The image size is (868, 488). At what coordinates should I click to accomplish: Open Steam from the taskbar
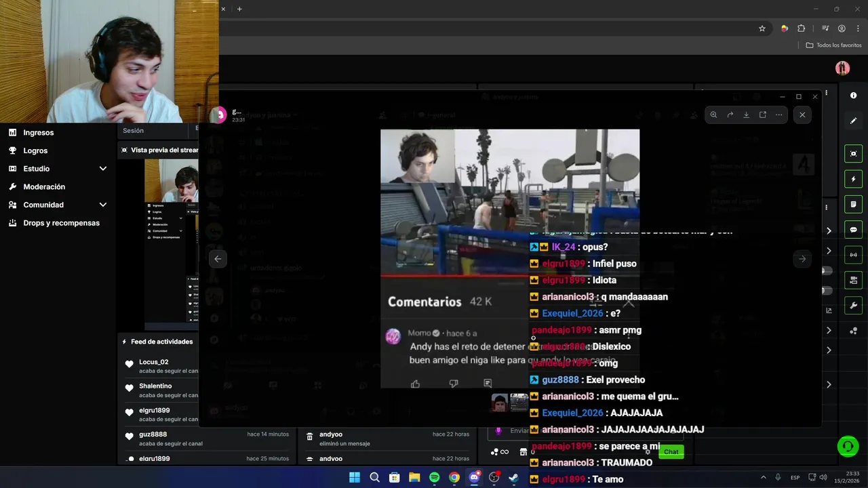(514, 477)
